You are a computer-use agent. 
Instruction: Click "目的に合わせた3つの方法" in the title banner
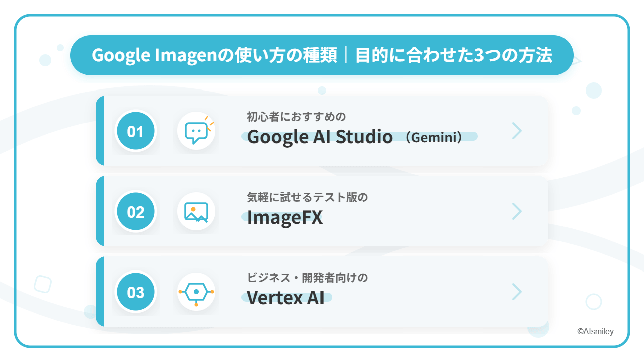point(453,55)
